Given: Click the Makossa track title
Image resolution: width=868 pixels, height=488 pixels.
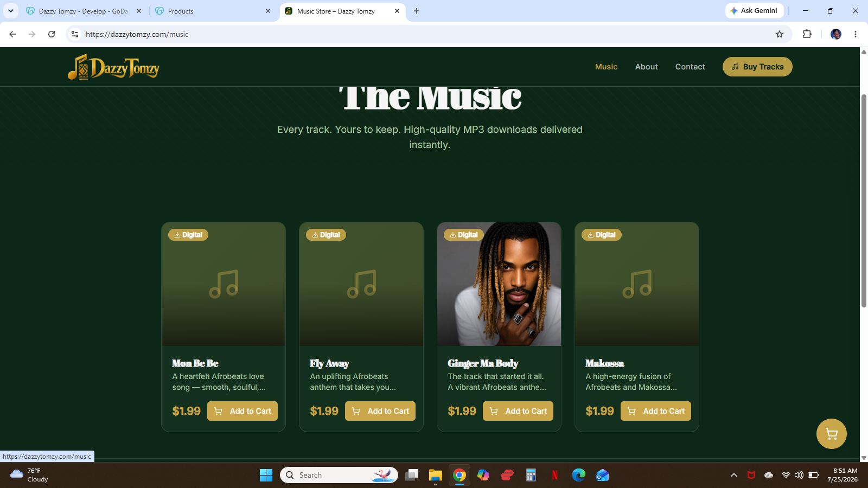Looking at the screenshot, I should [x=605, y=363].
